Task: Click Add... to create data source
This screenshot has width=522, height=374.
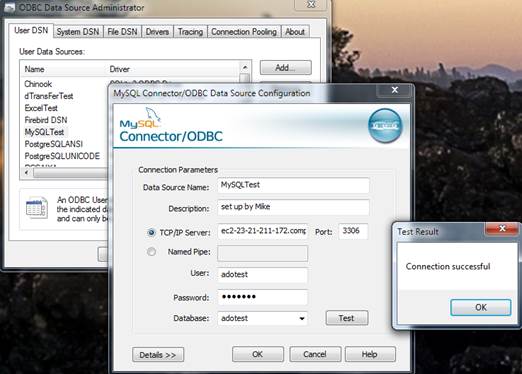Action: click(286, 68)
